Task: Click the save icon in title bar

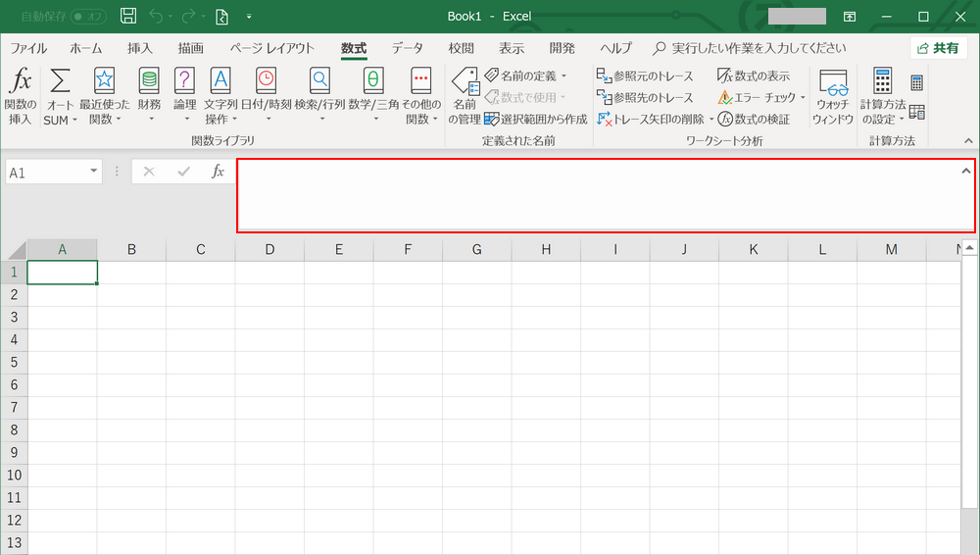Action: 127,16
